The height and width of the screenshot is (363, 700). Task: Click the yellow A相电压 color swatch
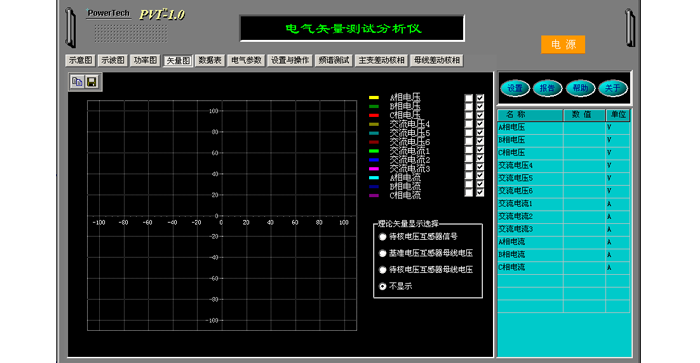374,97
